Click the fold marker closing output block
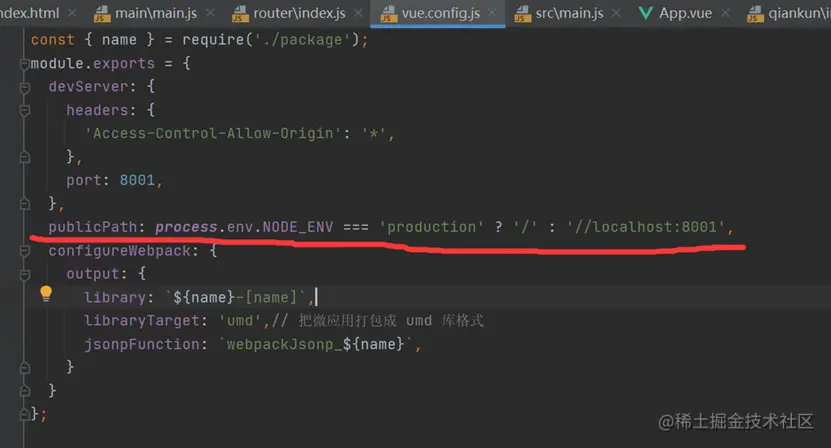The height and width of the screenshot is (448, 831). (24, 367)
